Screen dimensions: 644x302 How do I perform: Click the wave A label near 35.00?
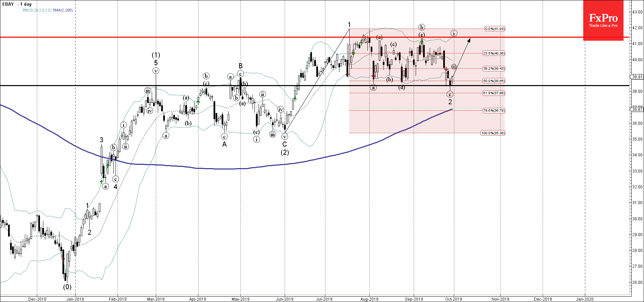point(224,144)
